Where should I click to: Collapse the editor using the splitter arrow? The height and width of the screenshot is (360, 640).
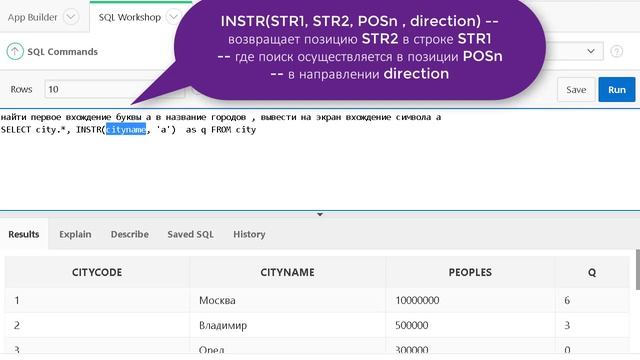coord(320,214)
